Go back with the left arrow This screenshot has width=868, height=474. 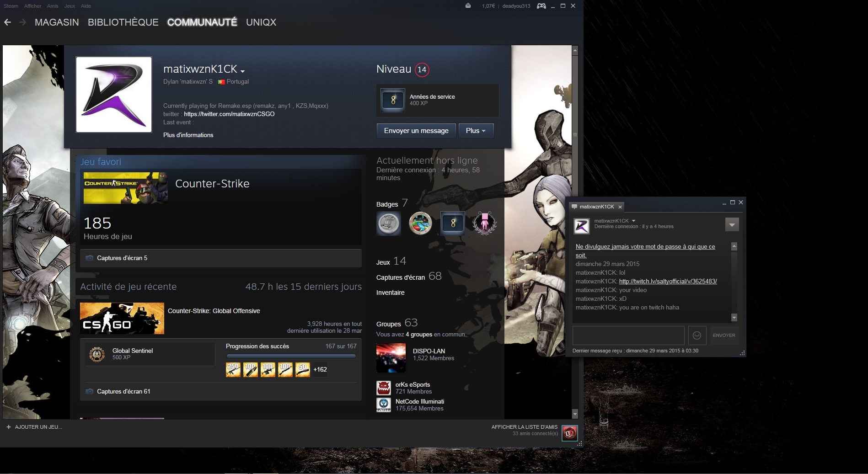pyautogui.click(x=7, y=22)
